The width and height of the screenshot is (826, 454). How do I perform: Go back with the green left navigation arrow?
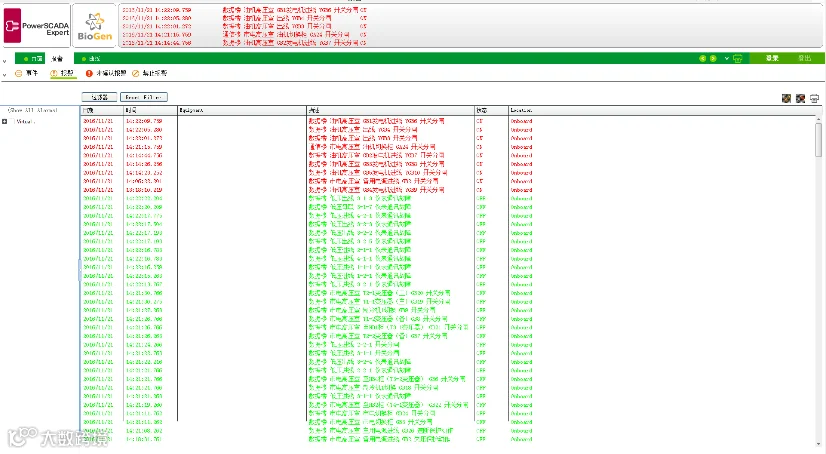click(702, 58)
